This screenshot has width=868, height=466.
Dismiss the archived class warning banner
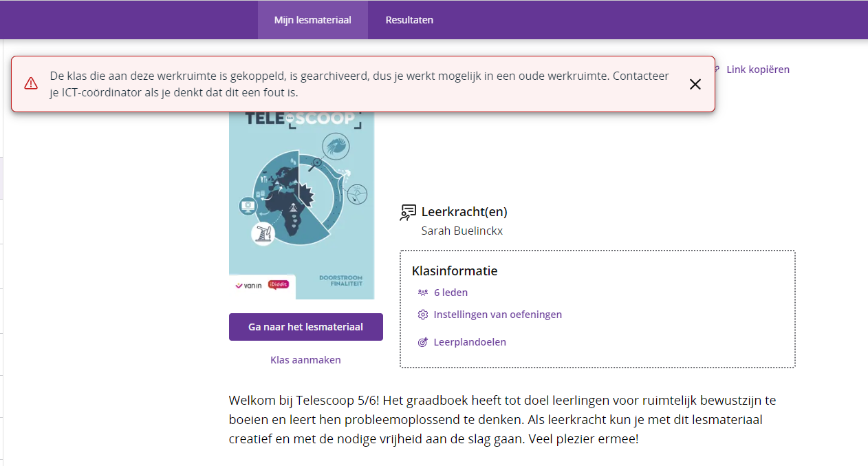click(x=695, y=84)
